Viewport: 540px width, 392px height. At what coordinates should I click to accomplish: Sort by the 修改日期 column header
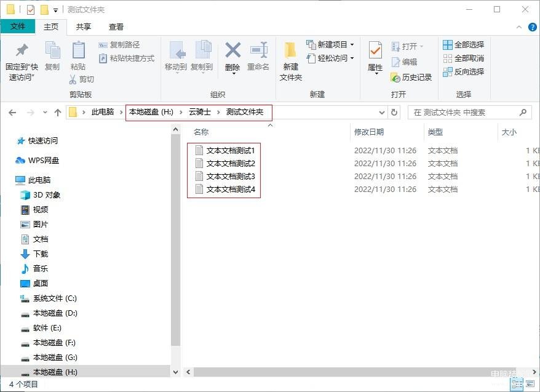pos(369,132)
